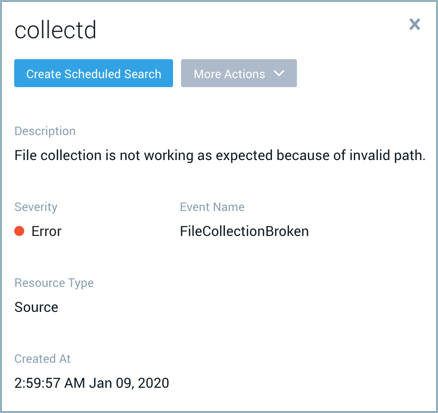Select the FileCollectionBroken event name
Viewport: 438px width, 413px height.
coord(244,231)
